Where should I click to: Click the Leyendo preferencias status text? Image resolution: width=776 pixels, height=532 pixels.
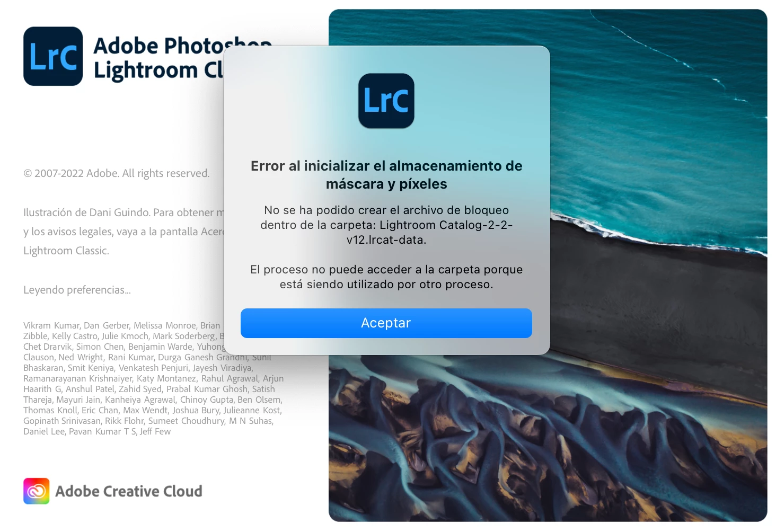coord(77,290)
